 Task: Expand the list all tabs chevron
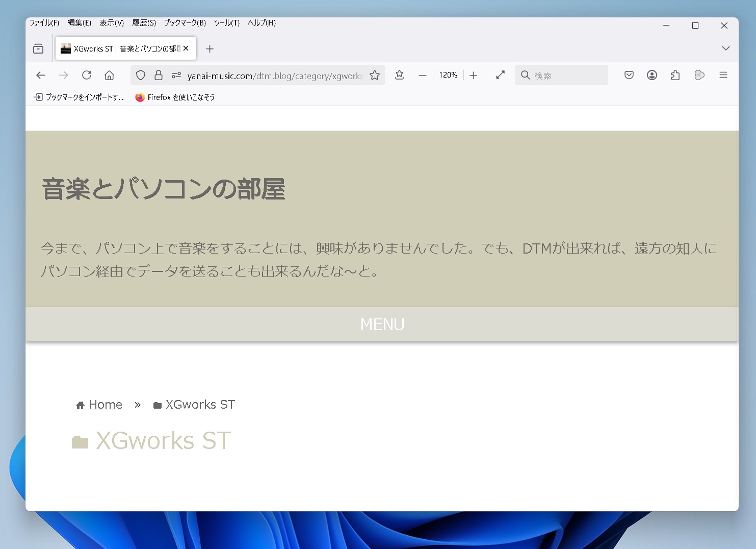coord(725,48)
